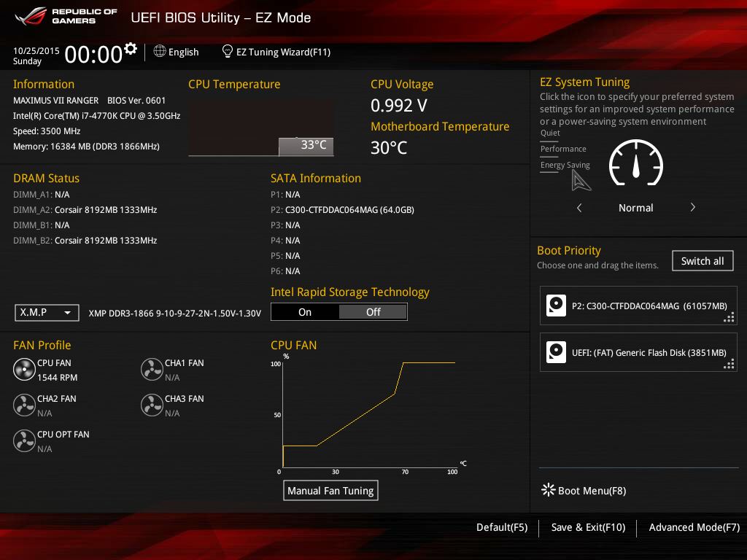Click the Motherboard Temperature 30°C value

389,147
